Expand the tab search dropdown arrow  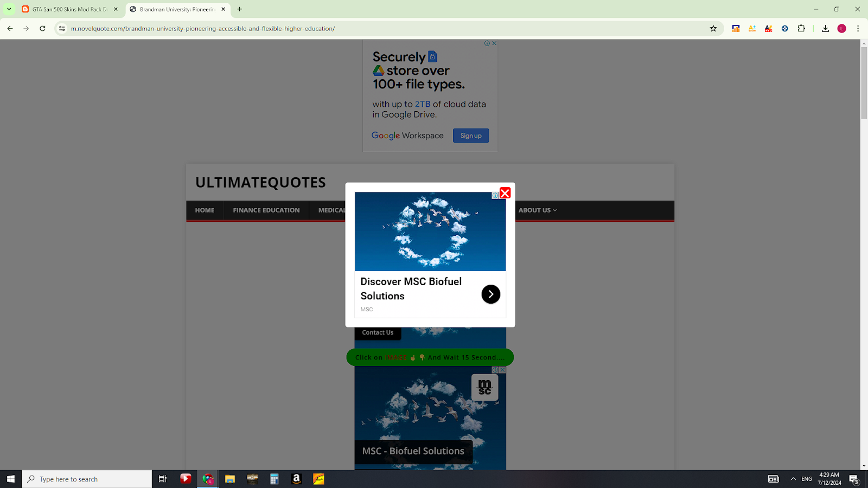coord(9,9)
